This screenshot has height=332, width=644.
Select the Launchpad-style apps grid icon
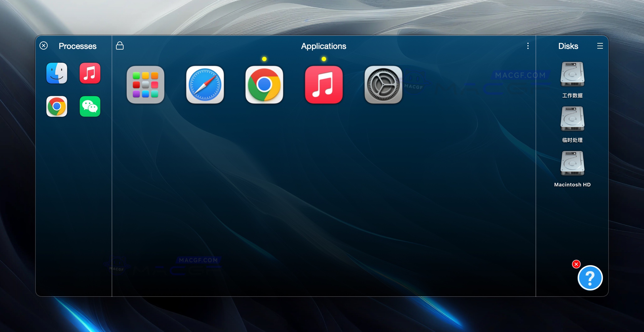click(145, 85)
